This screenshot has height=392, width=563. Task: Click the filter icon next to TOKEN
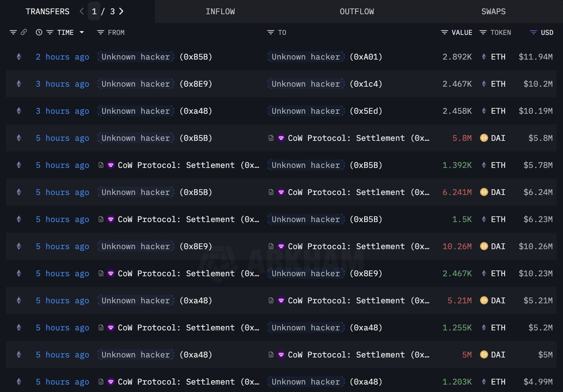(483, 32)
